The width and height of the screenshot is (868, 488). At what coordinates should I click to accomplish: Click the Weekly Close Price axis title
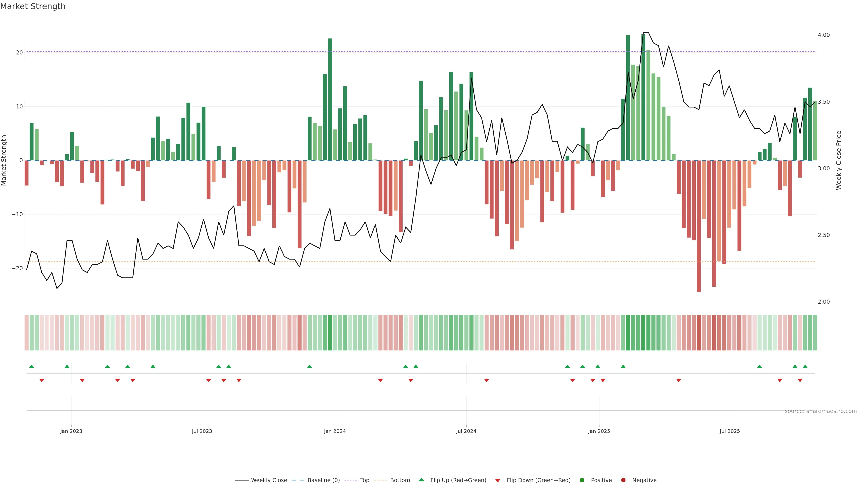[x=839, y=160]
